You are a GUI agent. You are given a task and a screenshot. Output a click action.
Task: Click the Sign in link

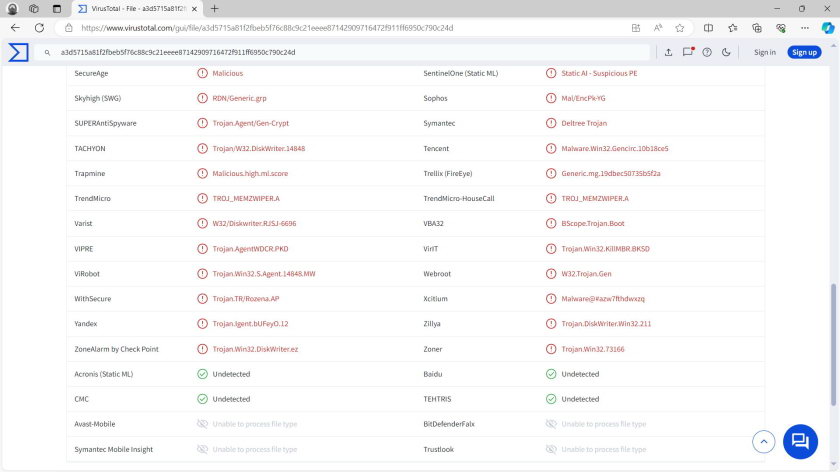click(764, 52)
